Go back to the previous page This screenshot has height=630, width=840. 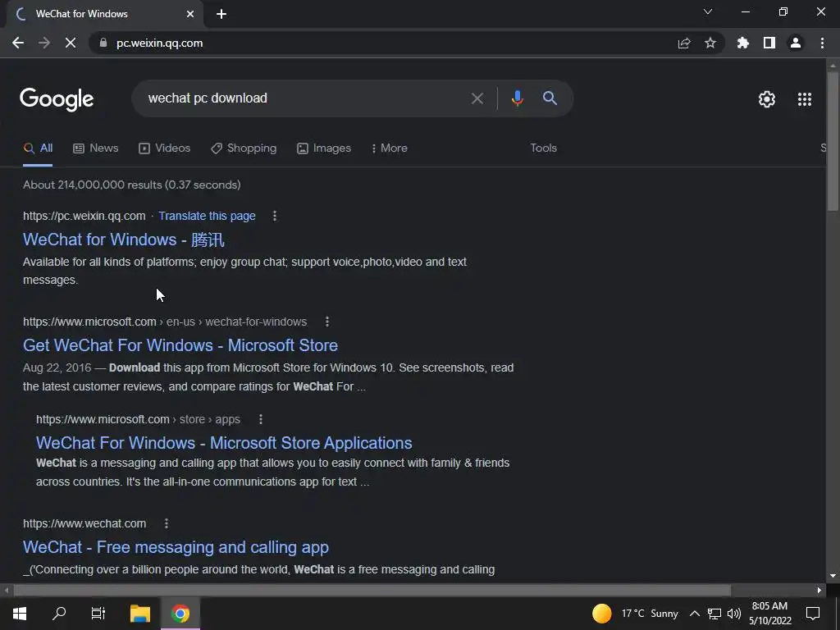coord(18,43)
